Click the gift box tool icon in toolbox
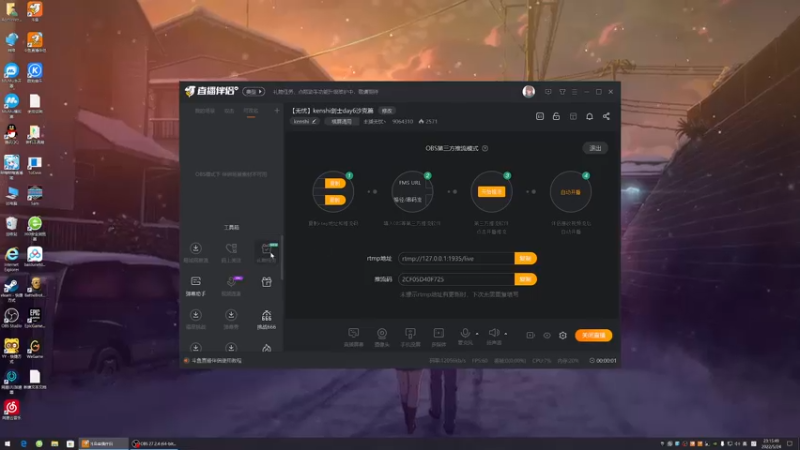The width and height of the screenshot is (800, 450). coord(266,282)
